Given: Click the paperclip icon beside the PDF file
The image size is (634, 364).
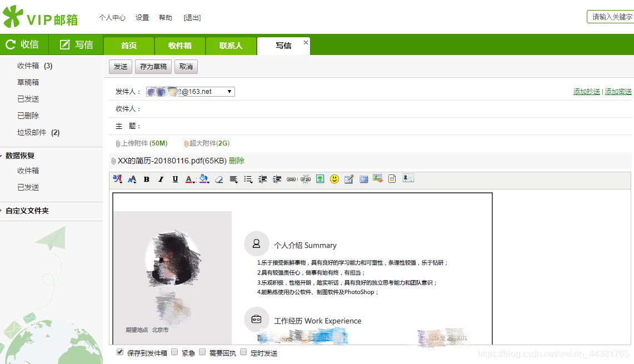Looking at the screenshot, I should coord(113,161).
